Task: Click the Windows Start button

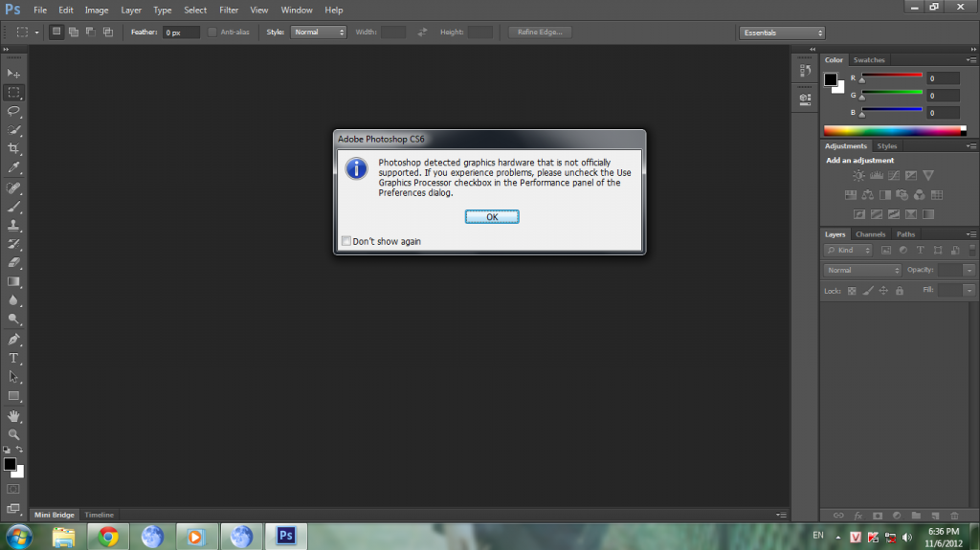Action: tap(19, 537)
